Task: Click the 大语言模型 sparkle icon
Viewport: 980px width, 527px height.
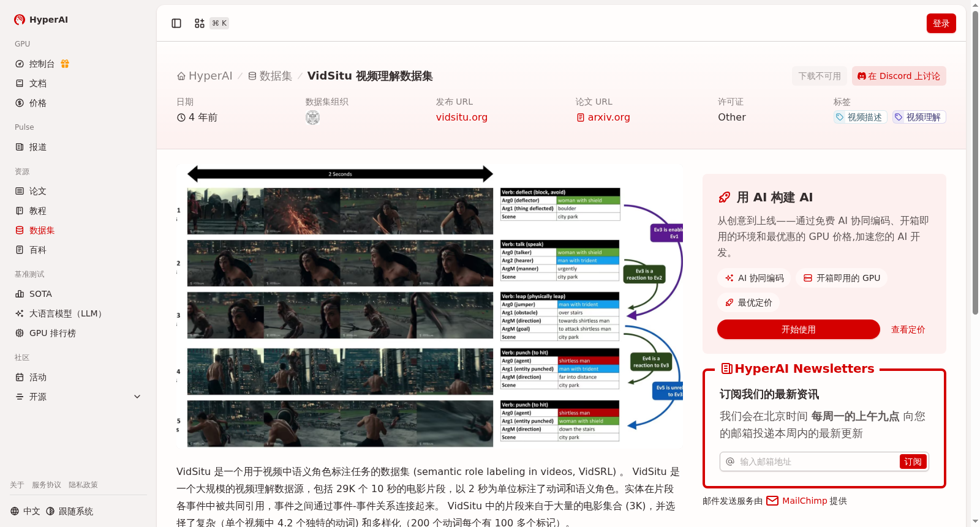Action: 20,313
